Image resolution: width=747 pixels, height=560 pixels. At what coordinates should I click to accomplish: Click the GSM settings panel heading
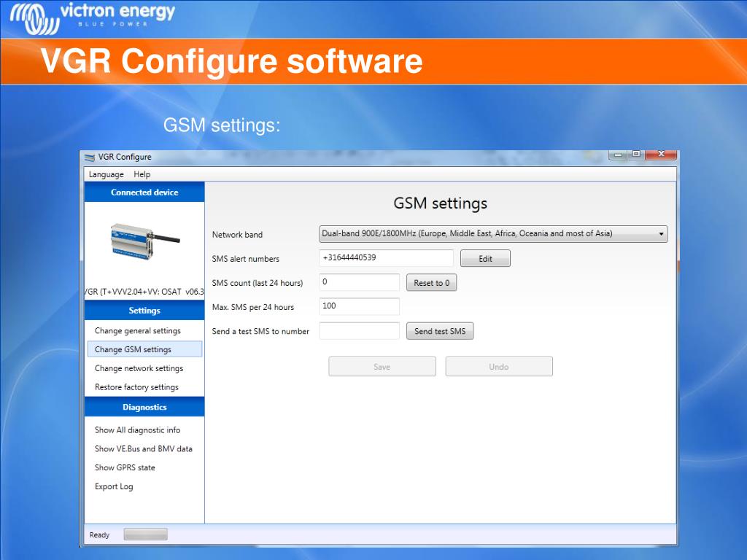[x=440, y=203]
